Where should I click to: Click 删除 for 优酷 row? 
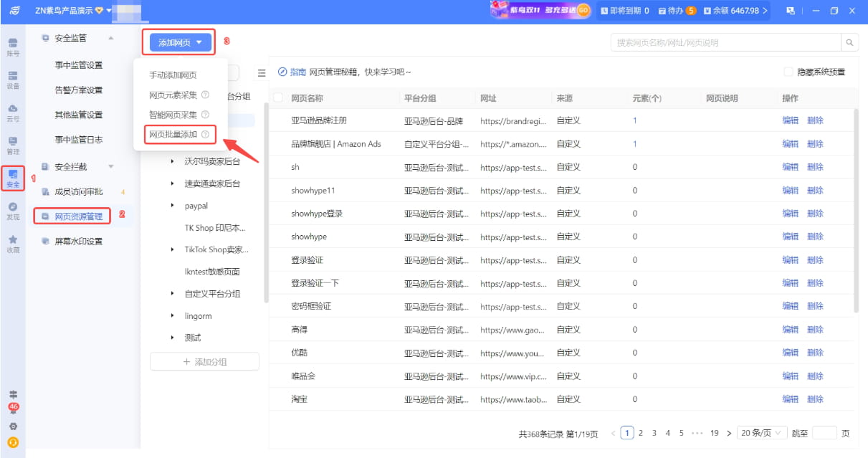coord(815,353)
